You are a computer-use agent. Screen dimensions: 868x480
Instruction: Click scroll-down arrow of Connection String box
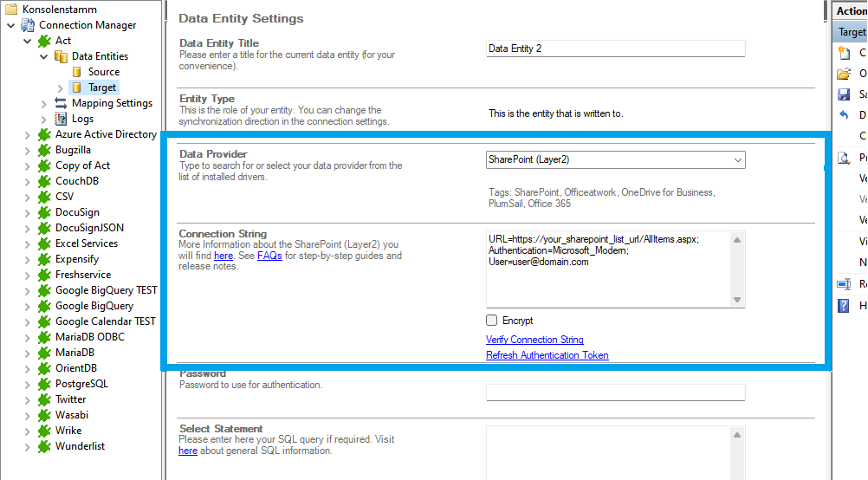click(x=737, y=300)
